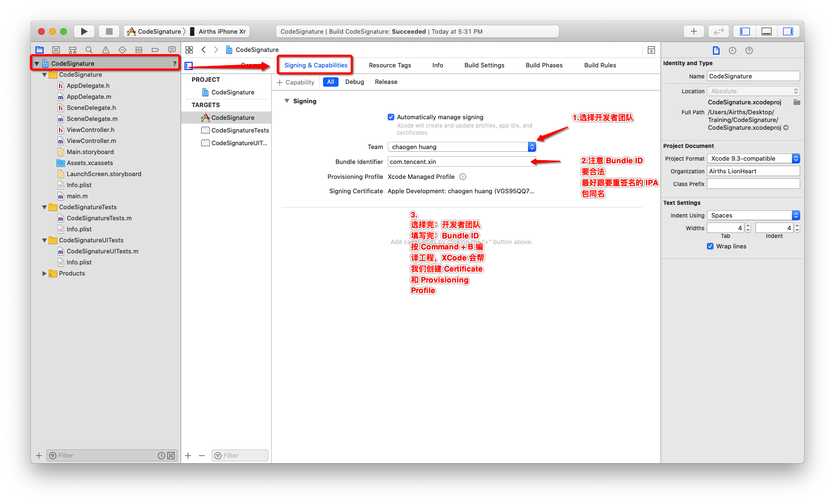
Task: Open the Test navigator diamond icon
Action: [x=122, y=50]
